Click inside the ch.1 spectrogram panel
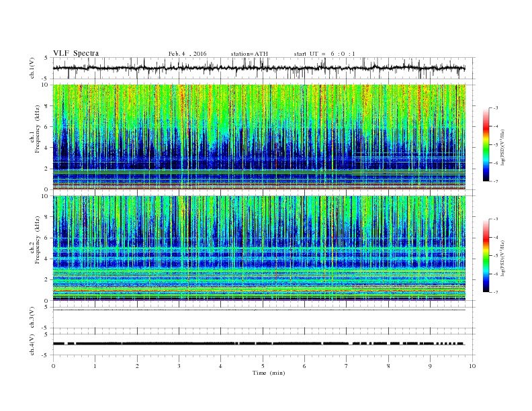Image resolution: width=532 pixels, height=411 pixels. [x=259, y=137]
